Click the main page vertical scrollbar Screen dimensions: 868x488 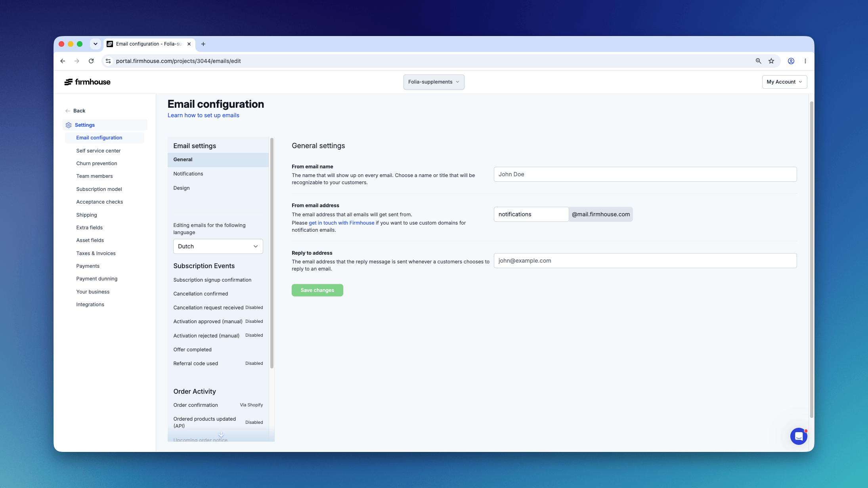click(811, 259)
